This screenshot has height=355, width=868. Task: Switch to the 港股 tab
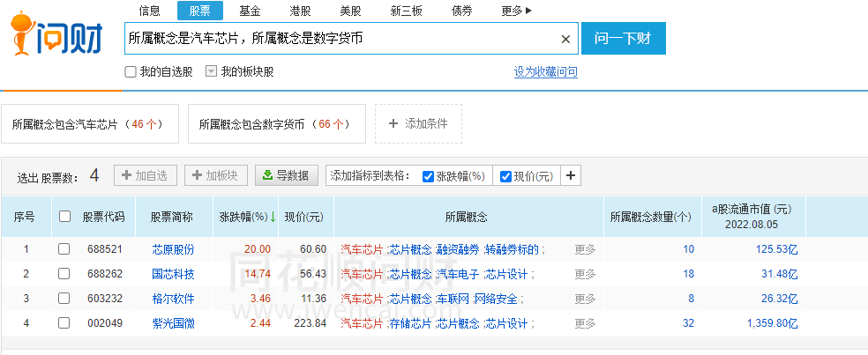coord(300,11)
